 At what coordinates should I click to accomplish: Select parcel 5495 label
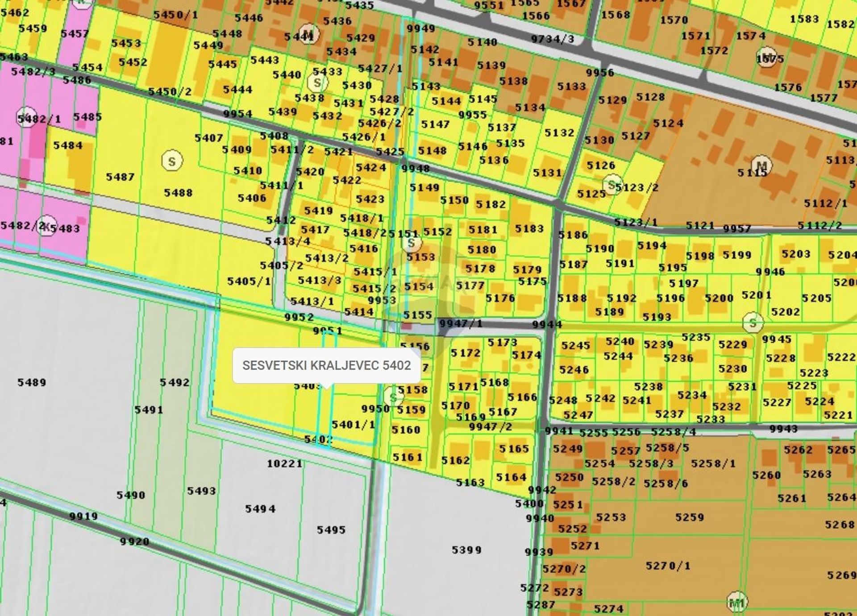tap(331, 530)
